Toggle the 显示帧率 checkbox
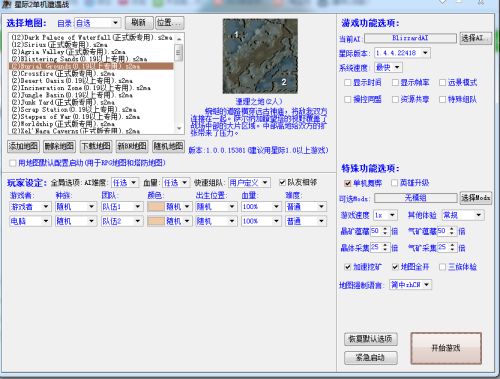The width and height of the screenshot is (500, 379). tap(395, 82)
